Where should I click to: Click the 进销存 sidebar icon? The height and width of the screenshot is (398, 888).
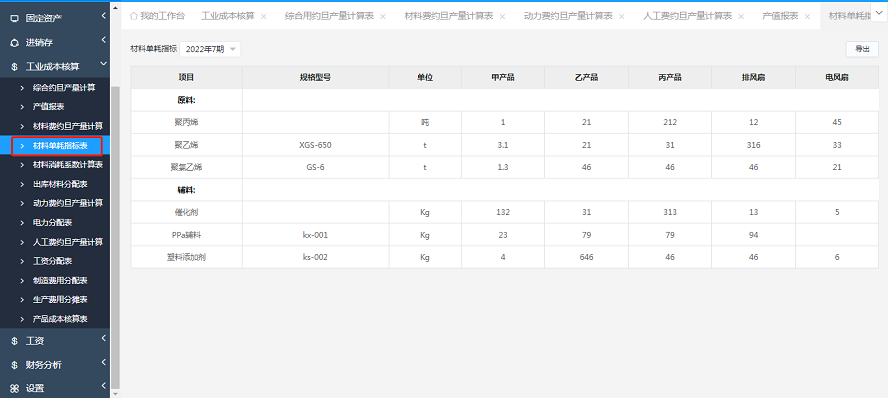pos(15,42)
